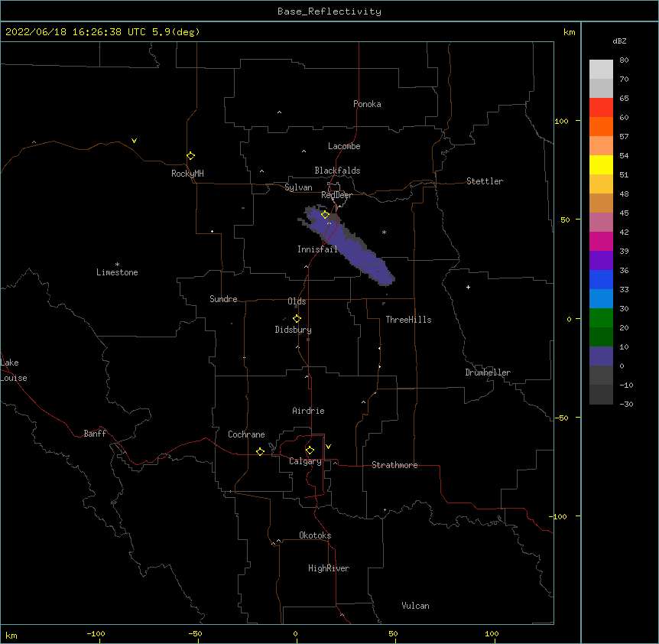This screenshot has width=659, height=644.
Task: Click the Ponoka town label
Action: coord(367,104)
